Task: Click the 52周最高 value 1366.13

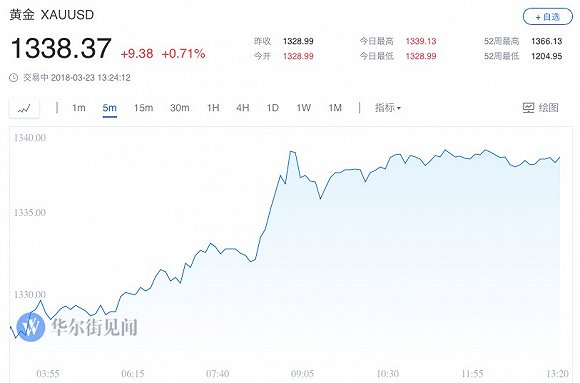Action: click(x=547, y=41)
